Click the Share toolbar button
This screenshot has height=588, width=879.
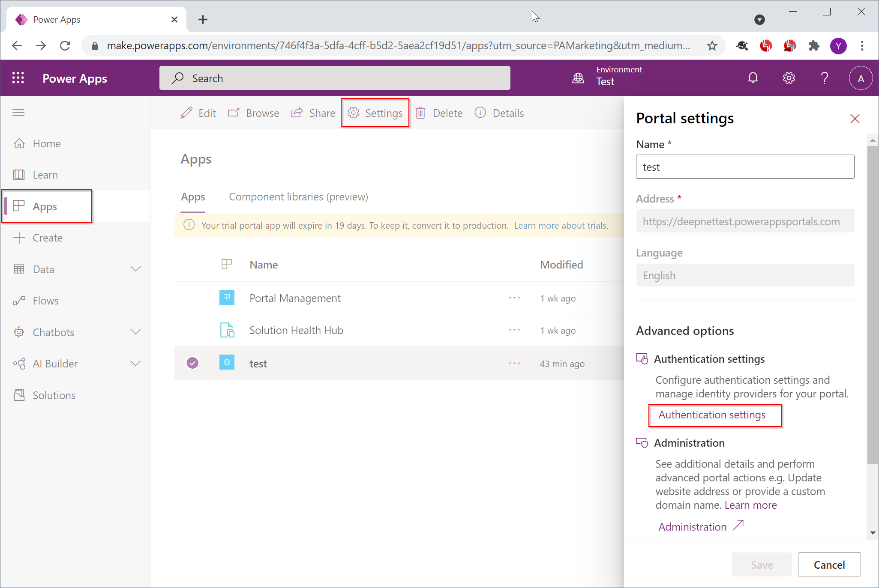point(313,113)
